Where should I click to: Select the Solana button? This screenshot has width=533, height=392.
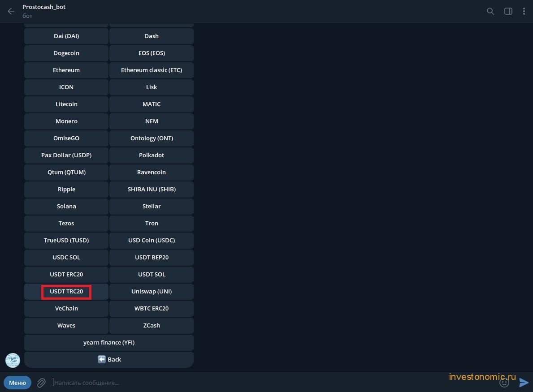pos(66,206)
